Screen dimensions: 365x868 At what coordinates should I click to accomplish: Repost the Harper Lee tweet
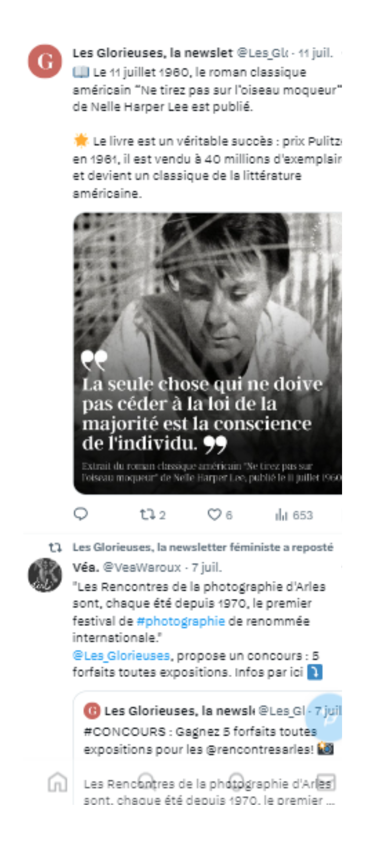pyautogui.click(x=152, y=515)
